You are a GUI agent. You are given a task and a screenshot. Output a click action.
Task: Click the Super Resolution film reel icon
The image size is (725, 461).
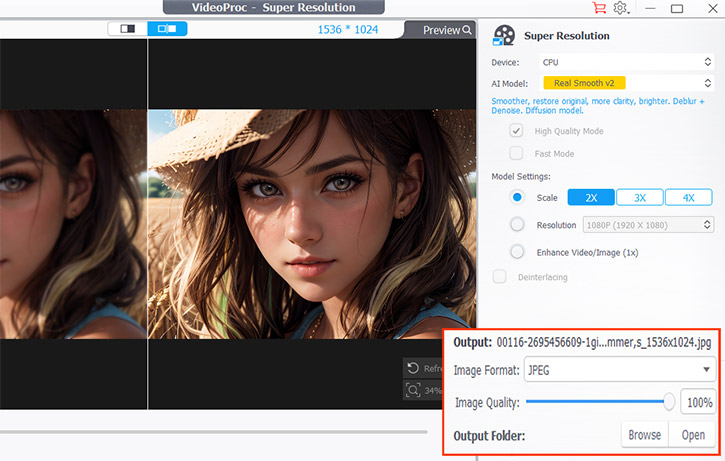(506, 36)
